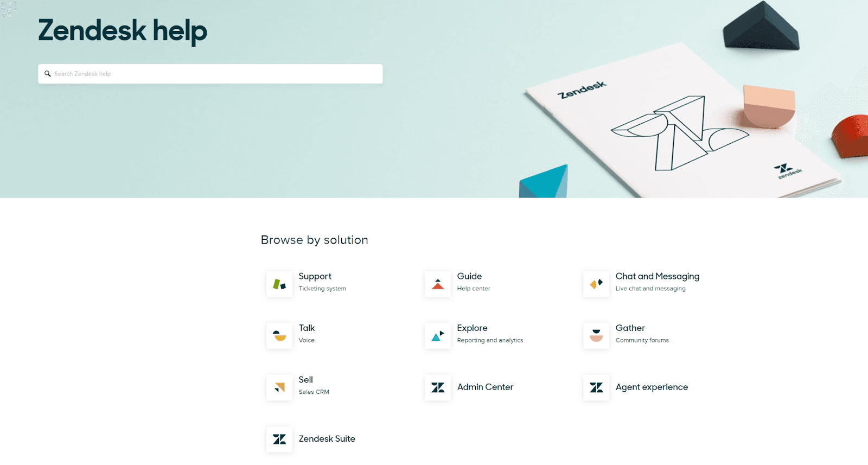Click the Explore analytics icon

tap(438, 336)
